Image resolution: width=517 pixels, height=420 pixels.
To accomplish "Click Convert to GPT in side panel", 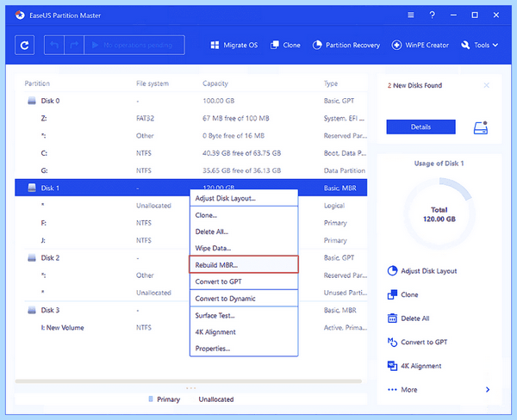I will (417, 342).
